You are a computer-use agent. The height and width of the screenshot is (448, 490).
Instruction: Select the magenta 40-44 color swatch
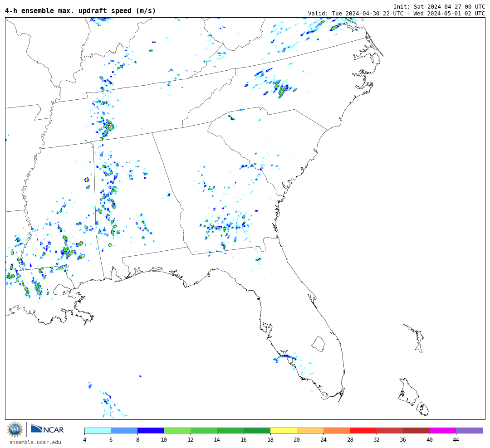(x=443, y=431)
